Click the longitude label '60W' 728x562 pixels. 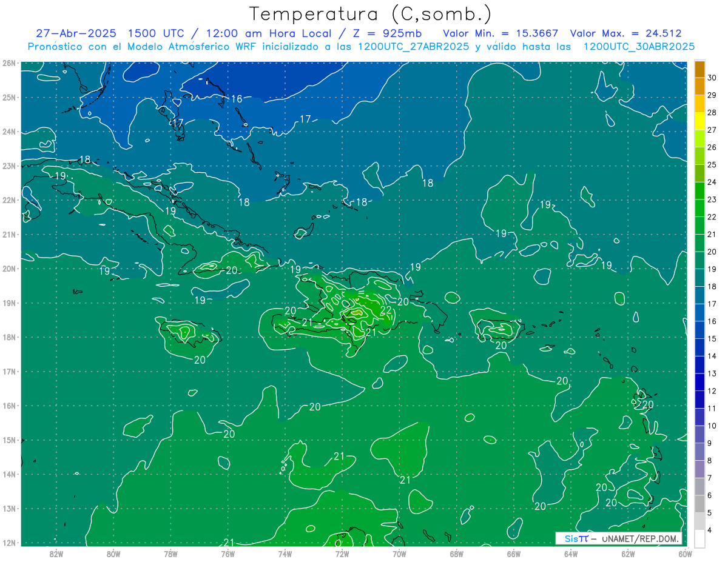(686, 553)
